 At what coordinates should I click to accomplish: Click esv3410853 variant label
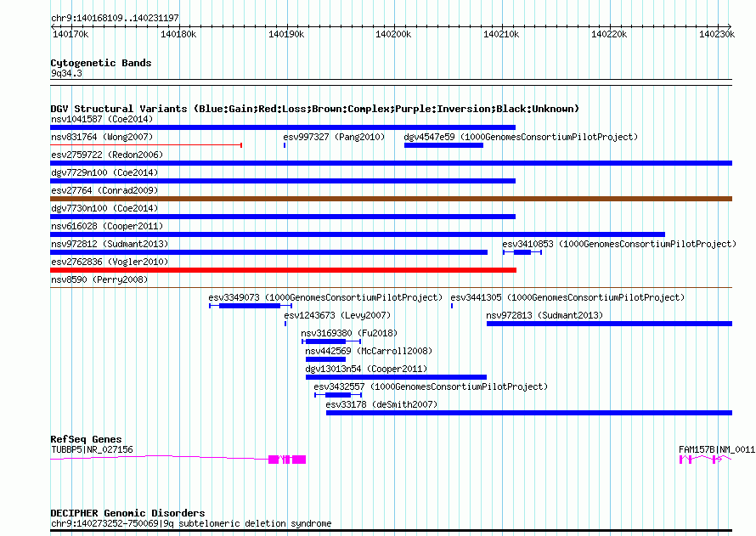pos(619,244)
